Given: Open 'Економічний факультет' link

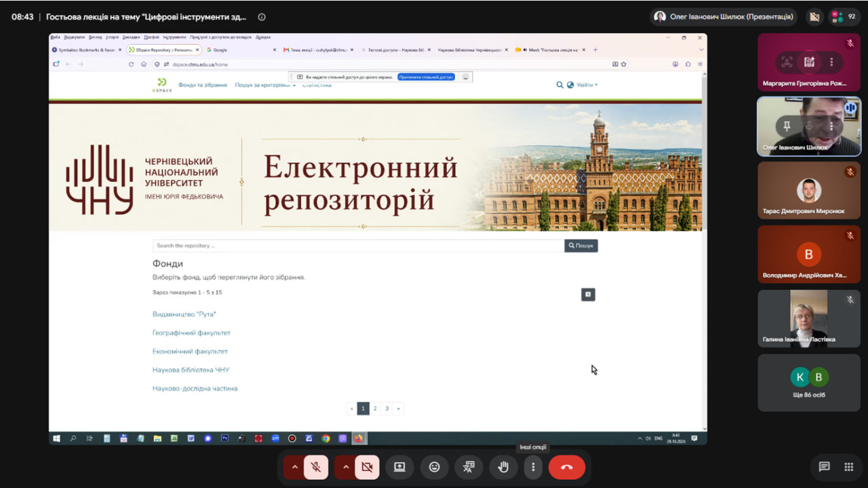Looking at the screenshot, I should [x=190, y=352].
